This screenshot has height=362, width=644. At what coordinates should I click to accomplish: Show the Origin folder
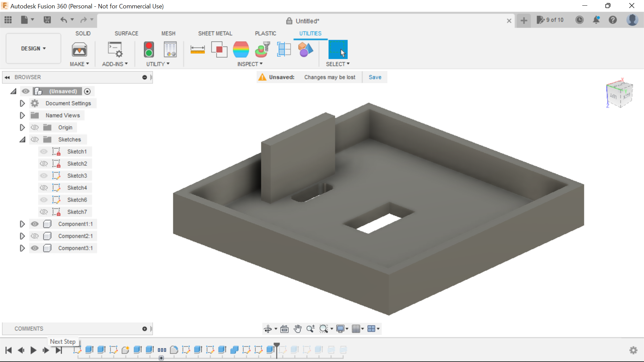pos(35,127)
